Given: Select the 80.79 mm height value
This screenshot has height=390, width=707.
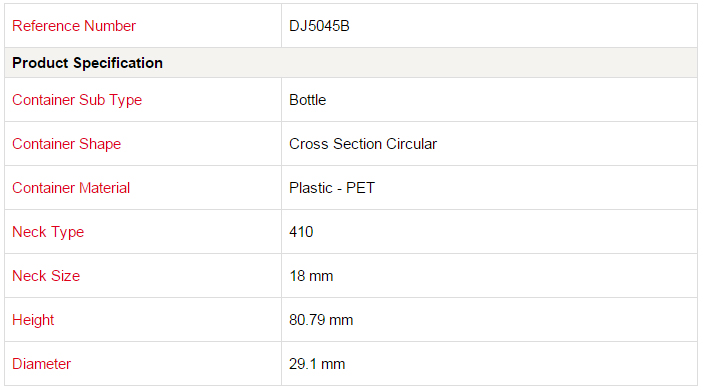Looking at the screenshot, I should tap(321, 320).
